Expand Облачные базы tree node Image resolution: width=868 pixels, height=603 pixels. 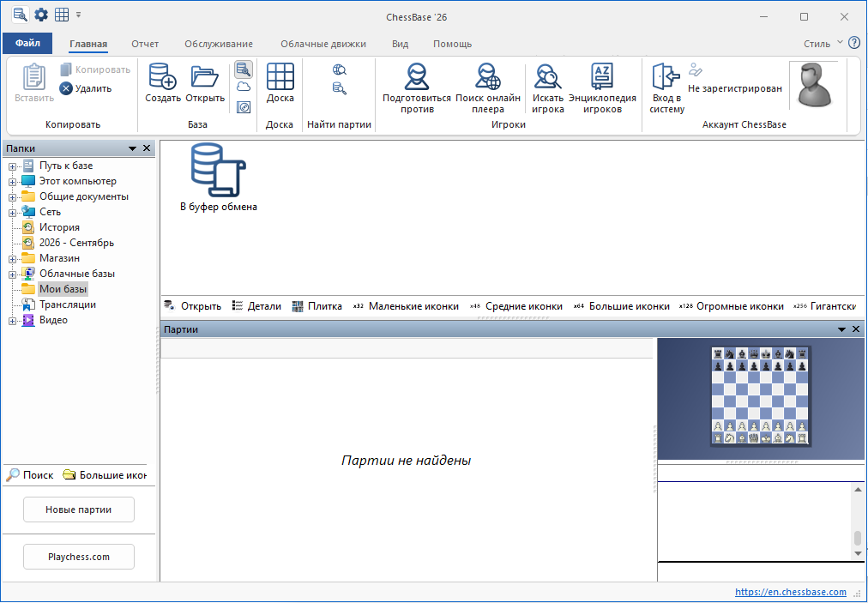coord(12,274)
